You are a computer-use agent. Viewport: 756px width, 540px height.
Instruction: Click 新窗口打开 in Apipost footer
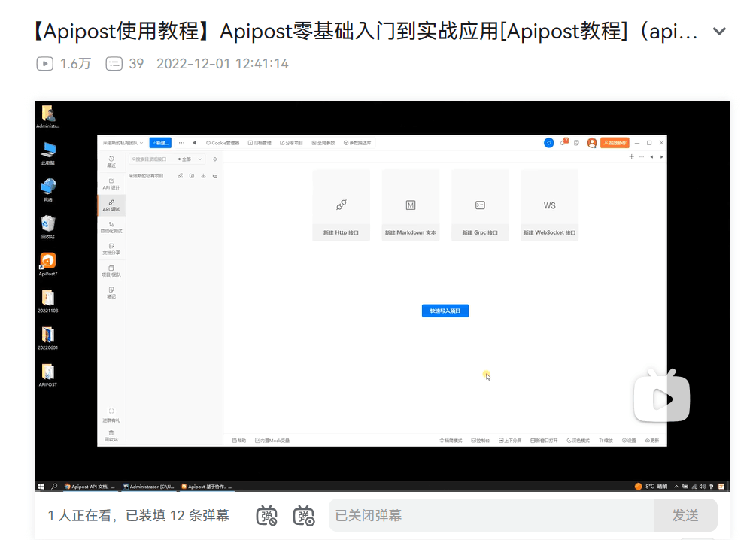544,440
